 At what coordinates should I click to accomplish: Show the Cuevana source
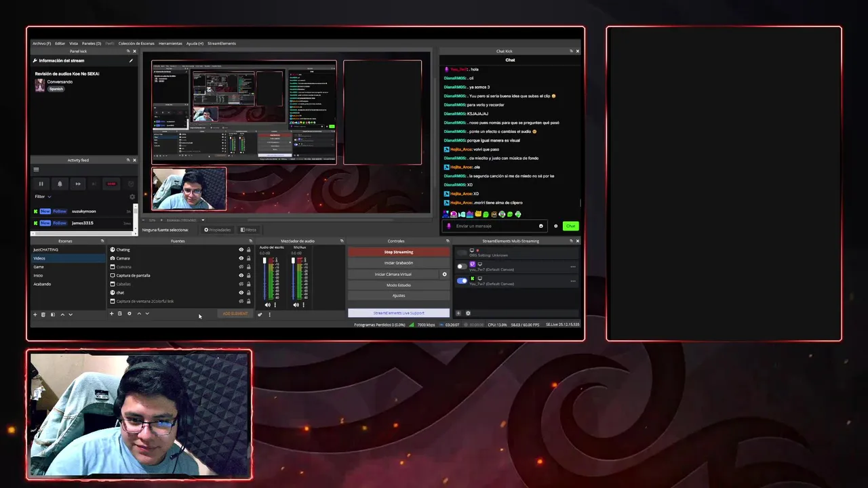(241, 266)
